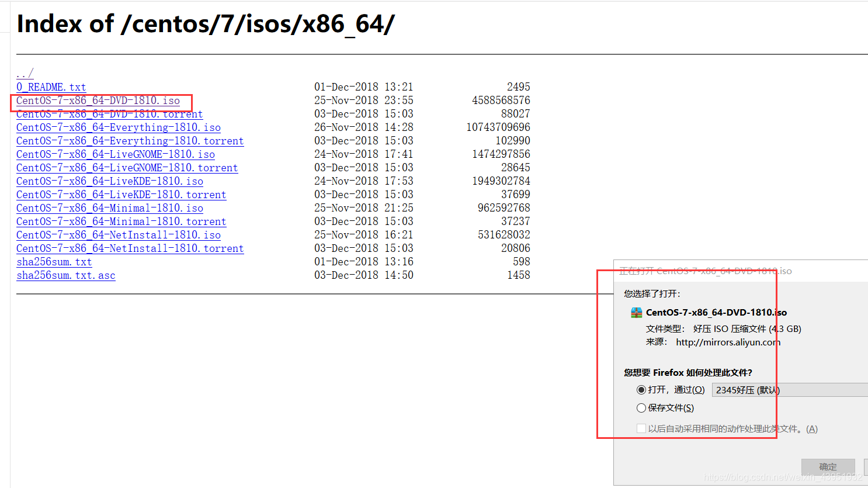This screenshot has height=488, width=868.
Task: Open the 0_README.txt file link
Action: (51, 87)
